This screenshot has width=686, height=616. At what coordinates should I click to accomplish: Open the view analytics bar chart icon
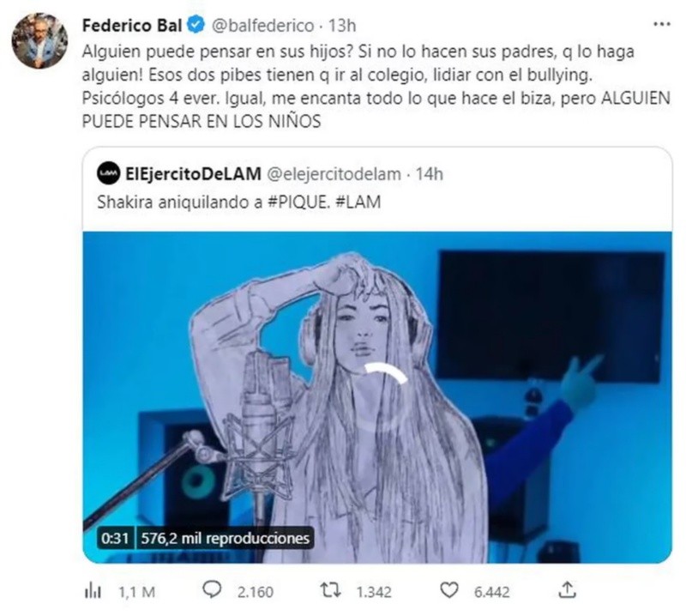point(93,591)
